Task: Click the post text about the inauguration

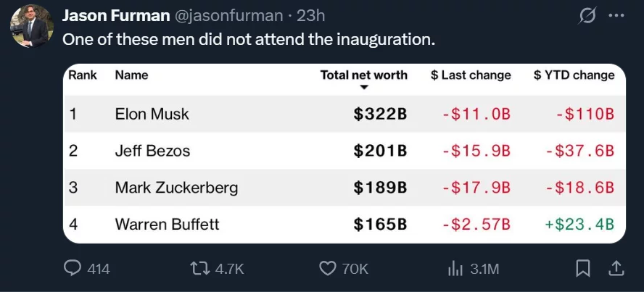Action: point(249,38)
